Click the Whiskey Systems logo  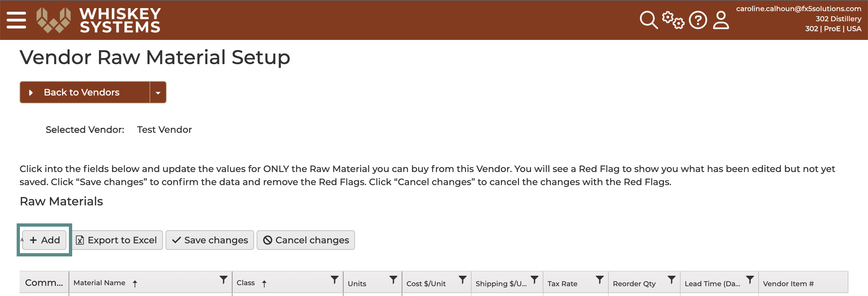(x=99, y=20)
